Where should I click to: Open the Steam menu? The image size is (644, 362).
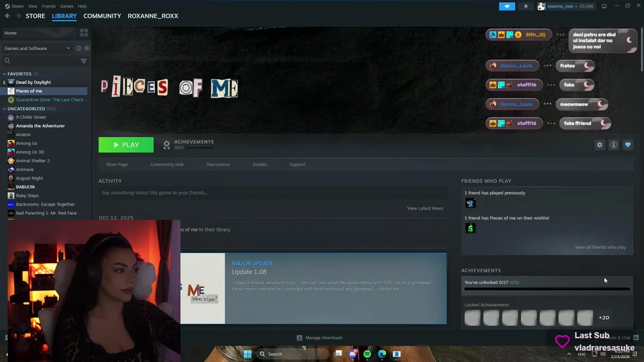click(14, 6)
